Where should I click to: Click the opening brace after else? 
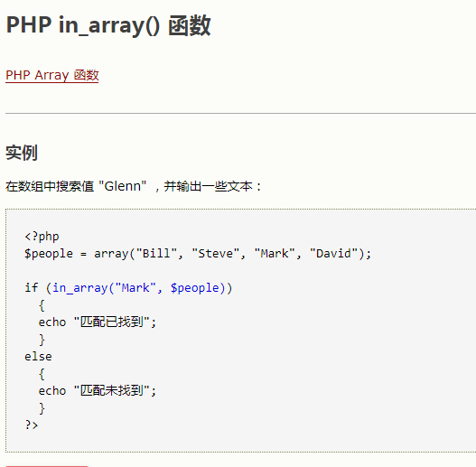(x=42, y=374)
